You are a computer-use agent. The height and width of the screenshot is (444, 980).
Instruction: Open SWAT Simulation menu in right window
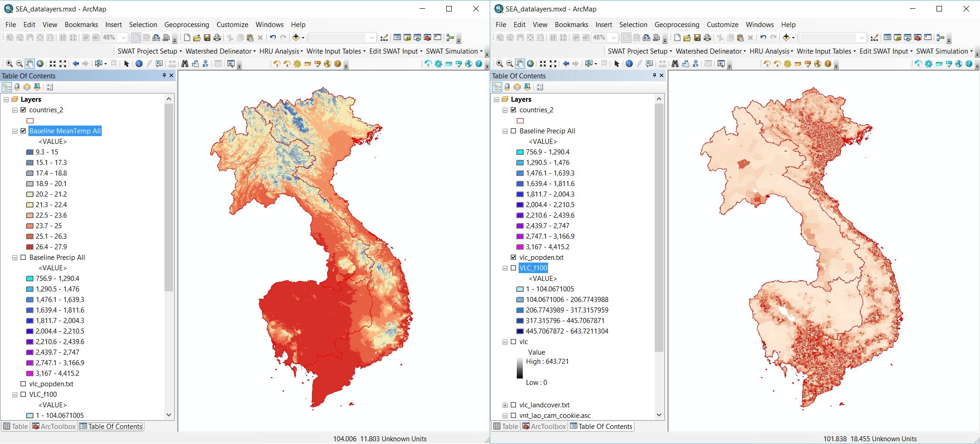tap(944, 51)
